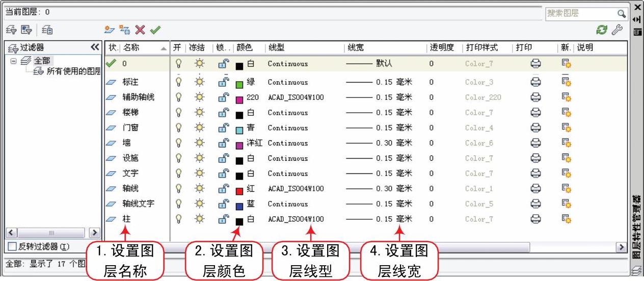Lock the 楼梯 layer padlock
This screenshot has height=281, width=644.
(x=223, y=113)
